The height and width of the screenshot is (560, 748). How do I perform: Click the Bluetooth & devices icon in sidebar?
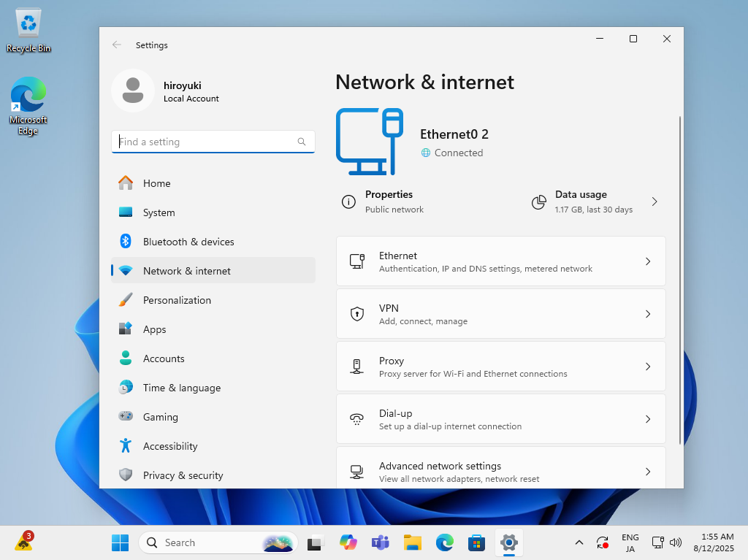[x=126, y=242]
